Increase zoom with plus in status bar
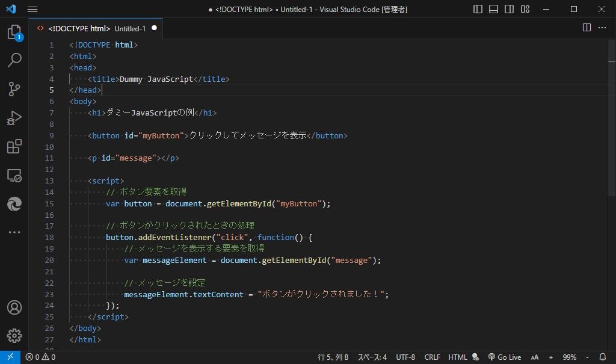This screenshot has width=616, height=364. point(551,357)
